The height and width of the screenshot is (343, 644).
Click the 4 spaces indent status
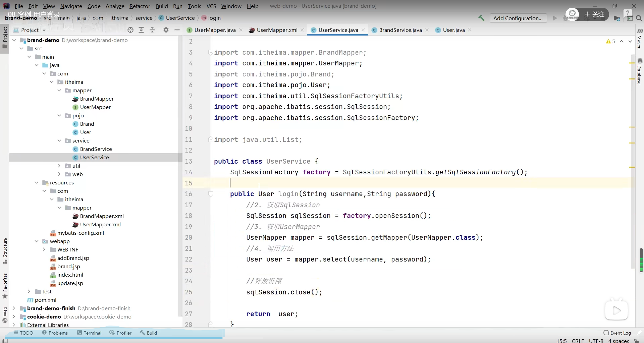pos(619,340)
